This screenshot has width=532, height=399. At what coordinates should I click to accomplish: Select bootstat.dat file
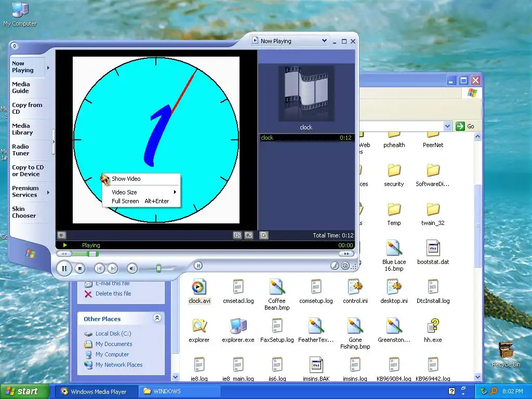click(x=433, y=253)
